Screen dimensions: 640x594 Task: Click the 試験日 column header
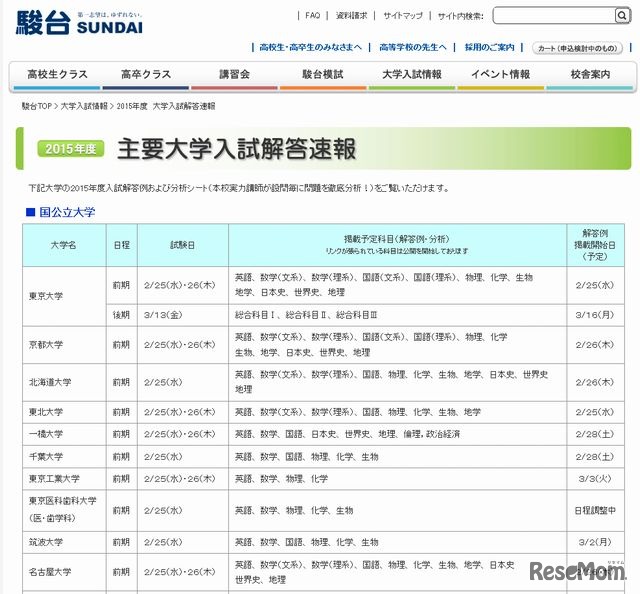coord(183,245)
